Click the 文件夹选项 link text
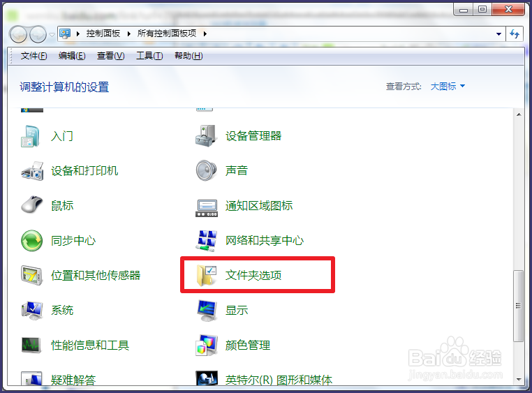The image size is (532, 393). click(253, 275)
